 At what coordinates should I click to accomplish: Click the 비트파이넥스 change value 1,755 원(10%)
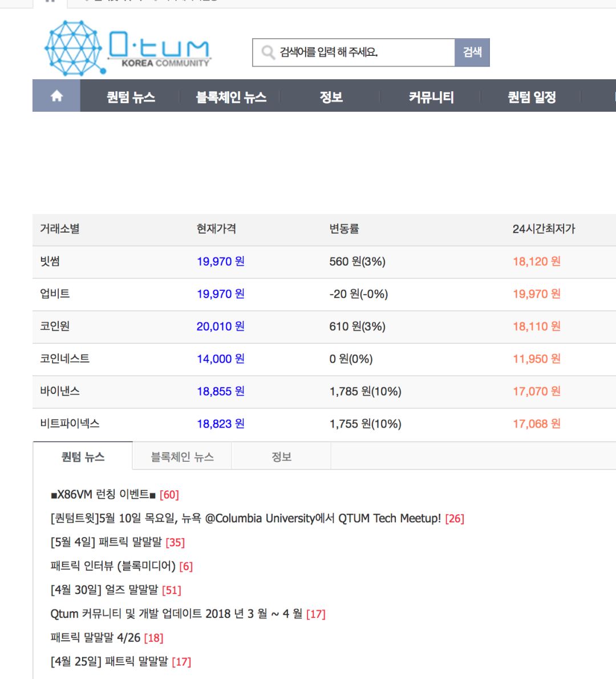tap(365, 424)
